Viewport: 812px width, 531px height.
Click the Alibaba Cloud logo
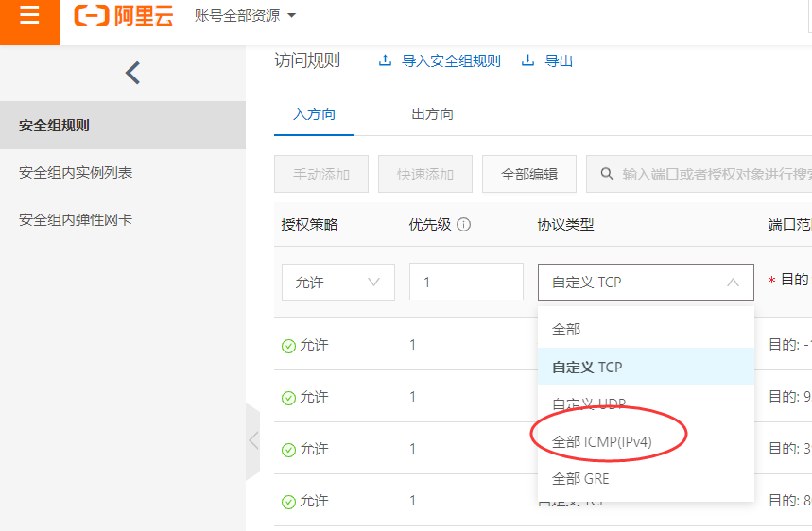pos(124,16)
